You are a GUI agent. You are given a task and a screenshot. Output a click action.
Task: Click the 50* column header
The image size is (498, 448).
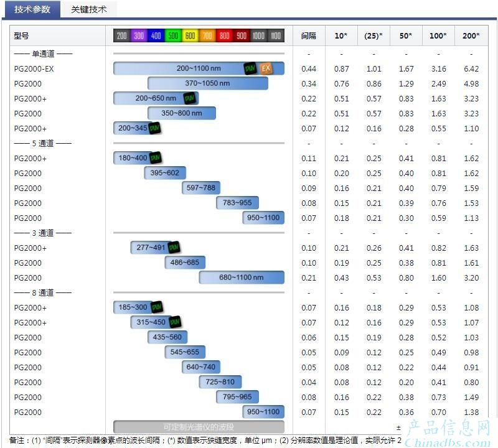406,35
